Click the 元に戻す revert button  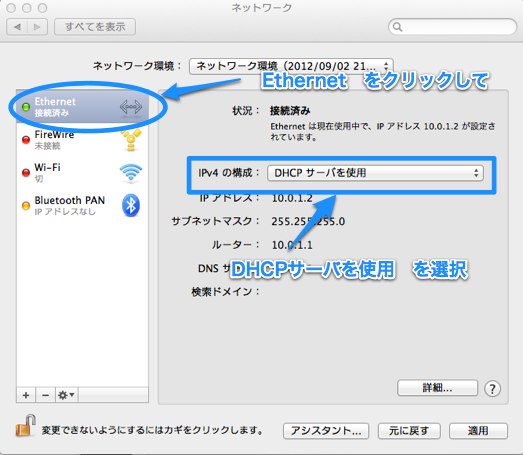pos(409,431)
